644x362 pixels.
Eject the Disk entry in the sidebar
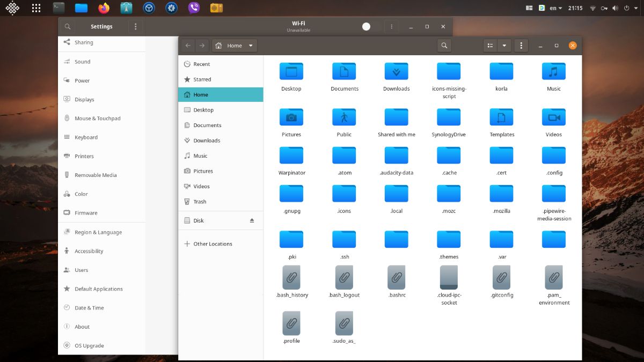coord(252,220)
